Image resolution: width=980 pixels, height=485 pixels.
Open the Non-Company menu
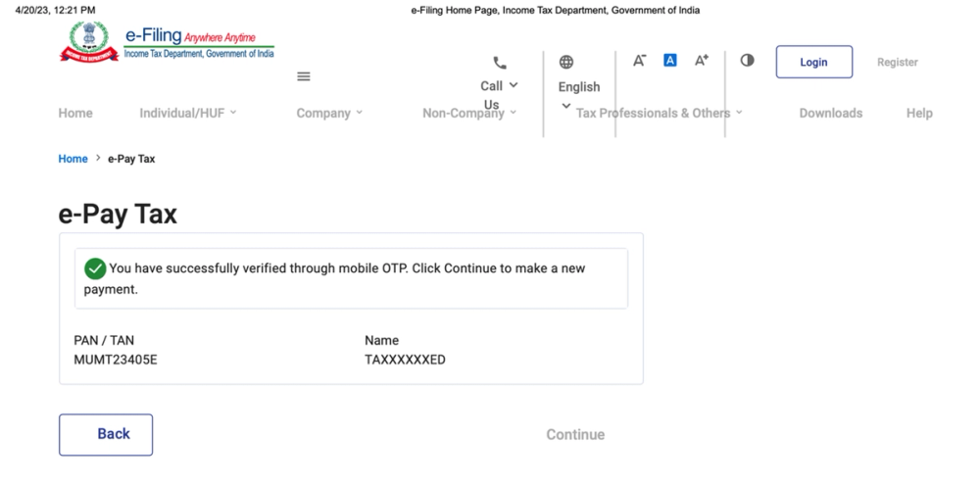click(x=469, y=113)
